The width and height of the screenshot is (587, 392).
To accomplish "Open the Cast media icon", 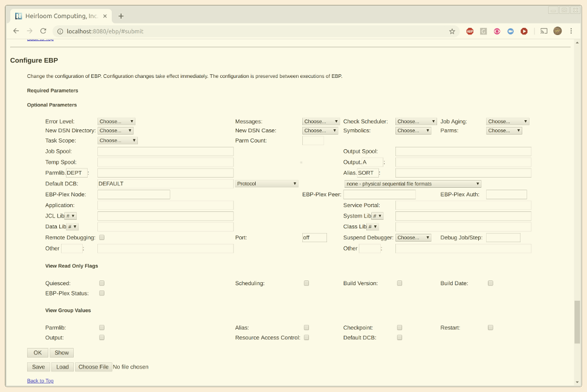I will tap(543, 31).
